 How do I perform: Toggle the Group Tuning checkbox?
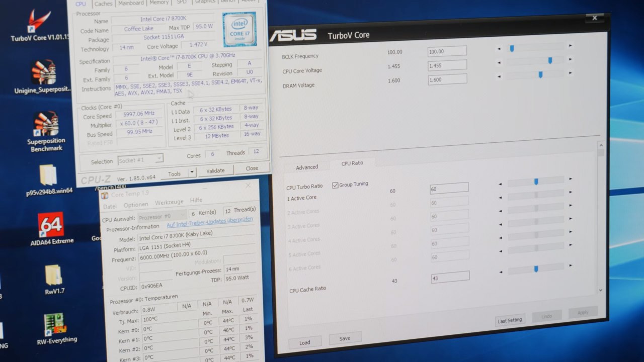coord(335,186)
